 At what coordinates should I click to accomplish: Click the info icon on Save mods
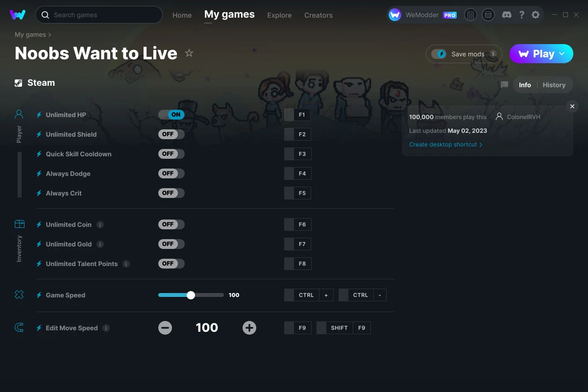pos(493,54)
